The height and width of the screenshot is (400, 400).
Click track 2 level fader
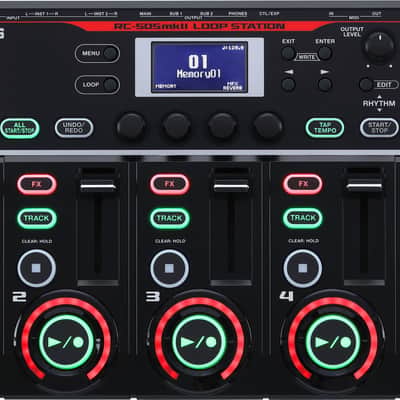click(x=98, y=184)
